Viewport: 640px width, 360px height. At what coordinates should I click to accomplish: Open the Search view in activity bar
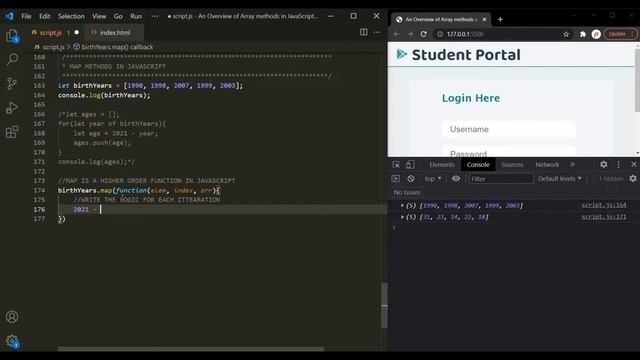[x=12, y=60]
